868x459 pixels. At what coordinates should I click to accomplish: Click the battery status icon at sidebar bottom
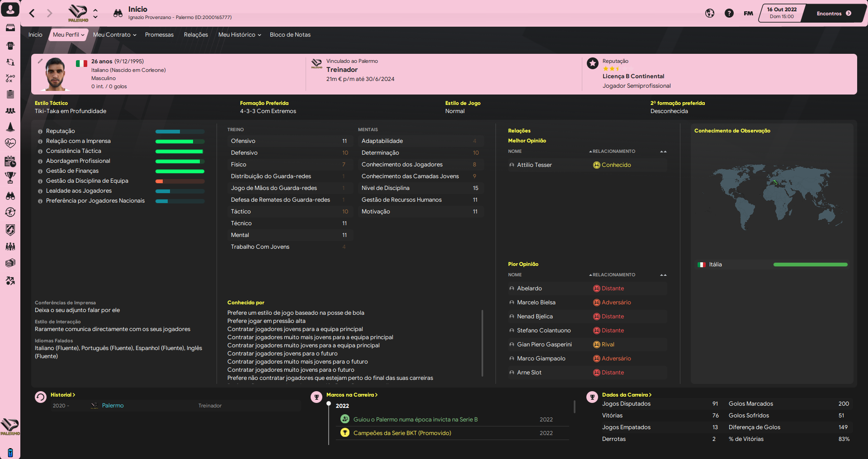coord(10,452)
